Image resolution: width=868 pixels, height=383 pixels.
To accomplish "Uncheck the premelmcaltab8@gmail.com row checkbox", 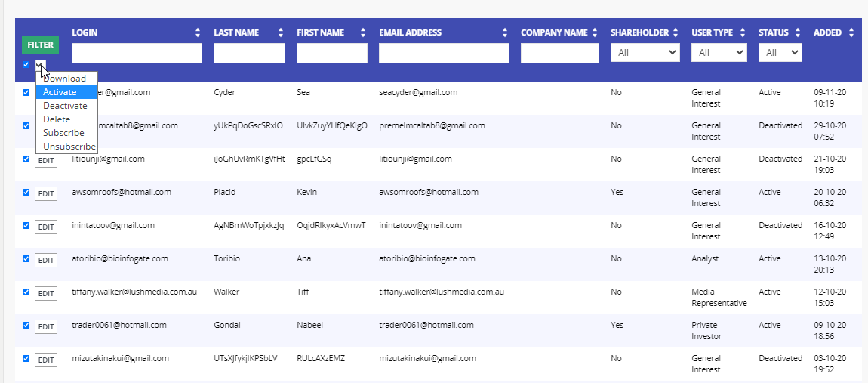I will pos(26,126).
